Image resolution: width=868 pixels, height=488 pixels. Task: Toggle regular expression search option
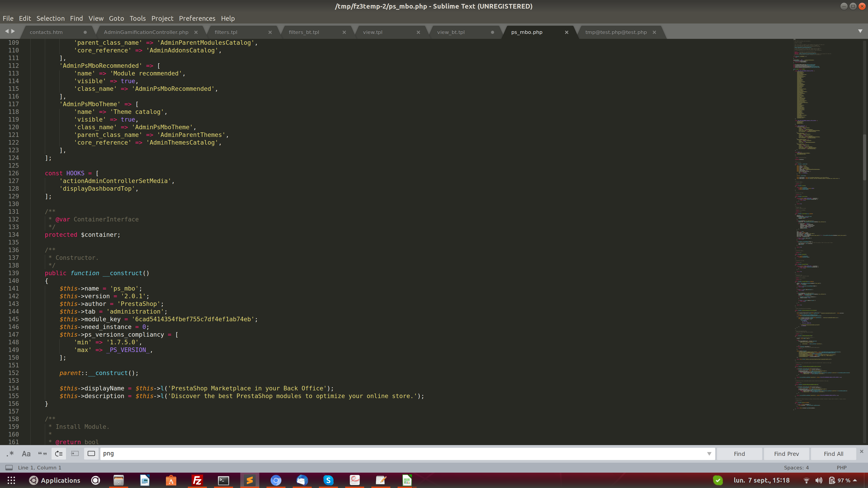[10, 454]
